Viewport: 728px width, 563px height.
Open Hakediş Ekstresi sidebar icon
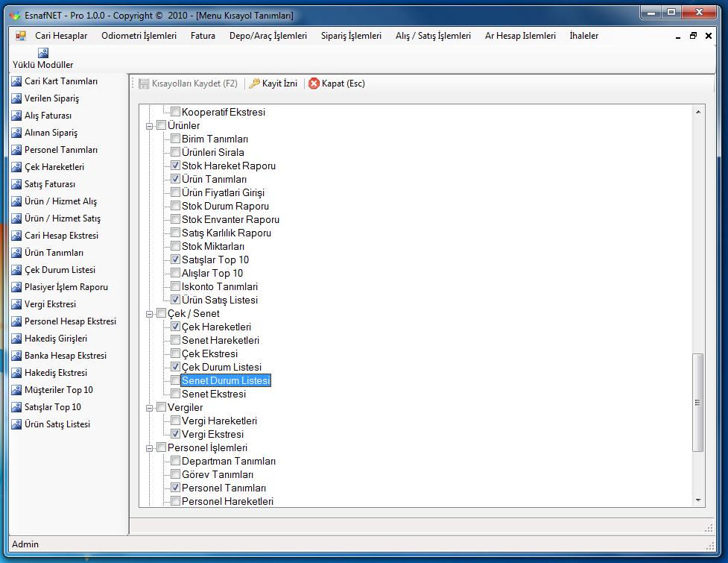16,374
